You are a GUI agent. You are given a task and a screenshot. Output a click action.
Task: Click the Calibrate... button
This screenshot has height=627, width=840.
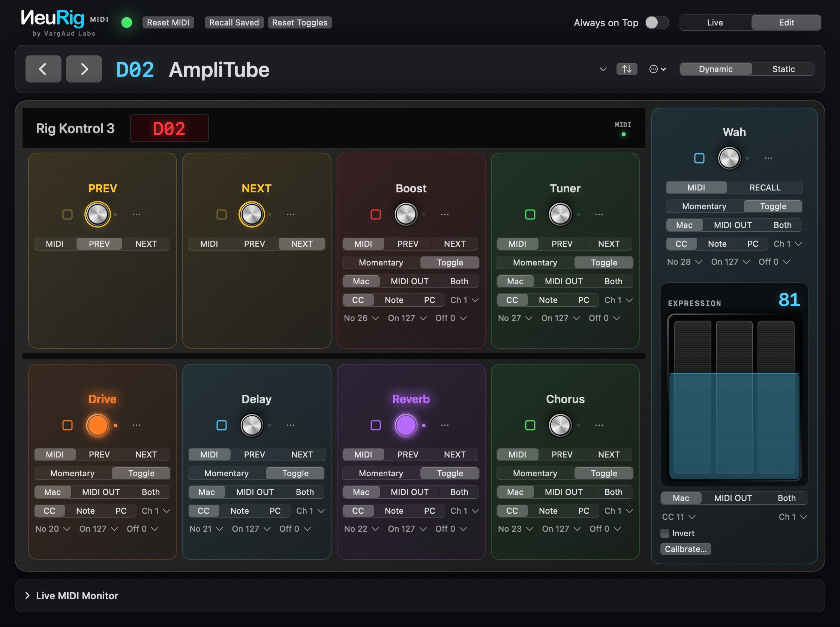click(685, 549)
